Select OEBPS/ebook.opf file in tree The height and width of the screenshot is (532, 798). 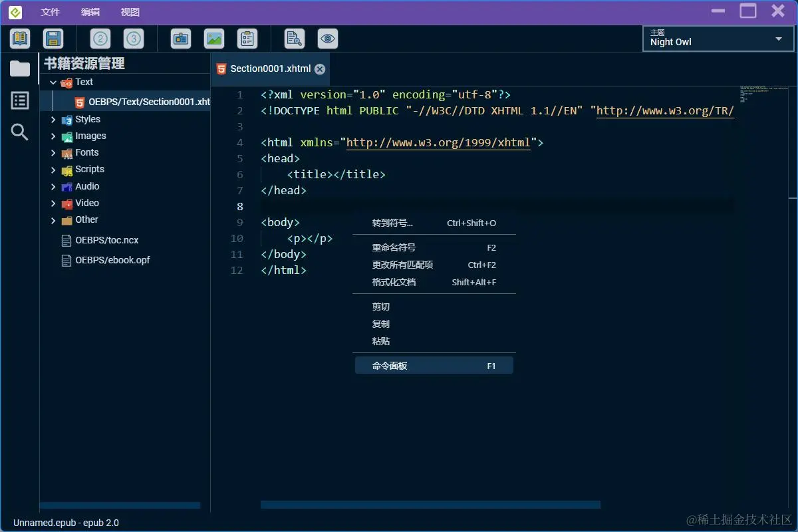click(x=112, y=261)
